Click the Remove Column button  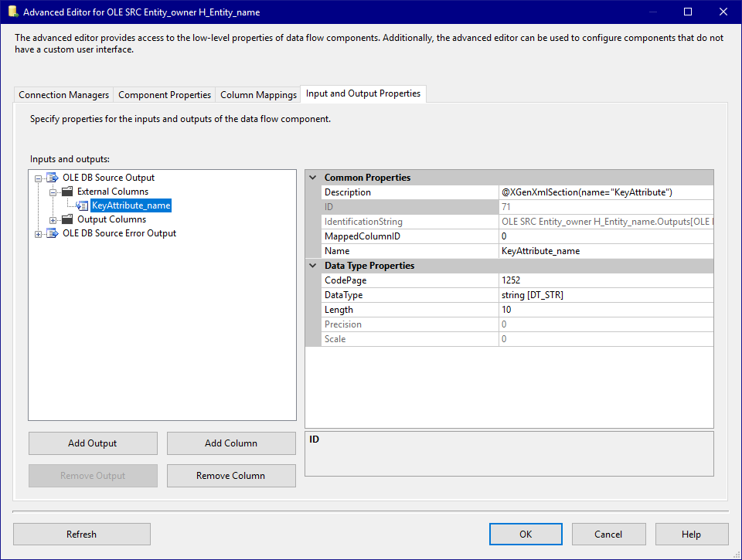coord(231,475)
